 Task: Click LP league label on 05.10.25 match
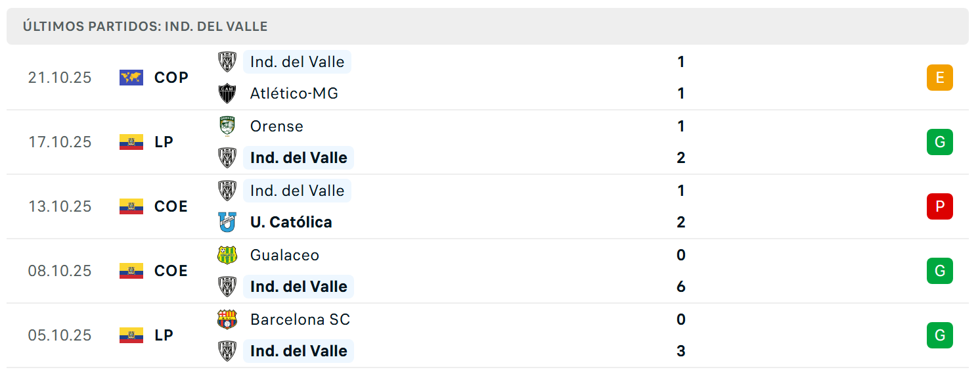tap(164, 335)
